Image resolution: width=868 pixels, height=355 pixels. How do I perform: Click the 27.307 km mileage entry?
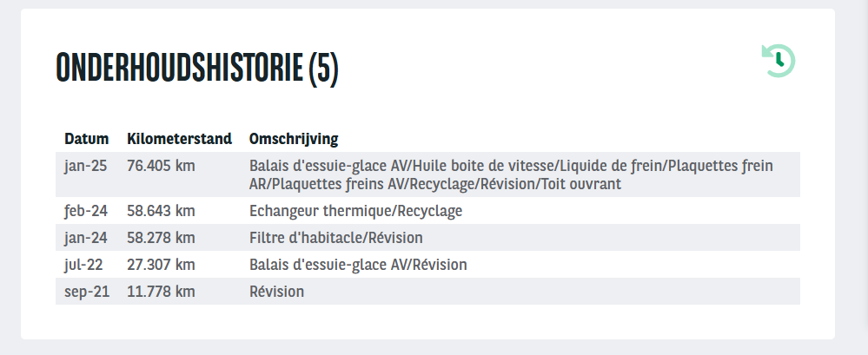(161, 265)
